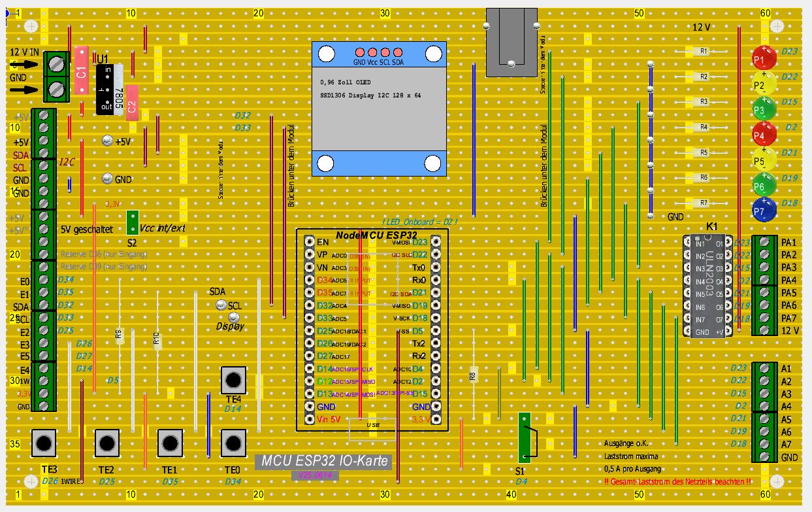This screenshot has height=512, width=812.
Task: Click the NodeMCU ESP32 heading text
Action: click(x=376, y=234)
